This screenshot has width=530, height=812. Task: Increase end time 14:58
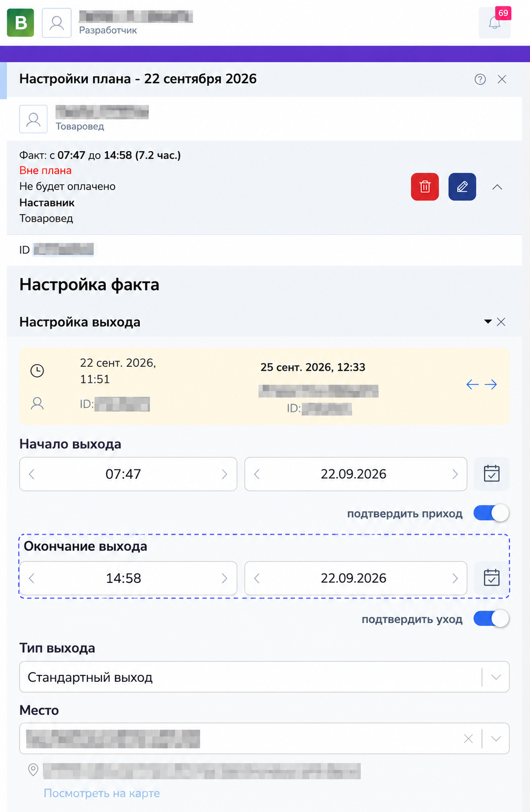224,578
